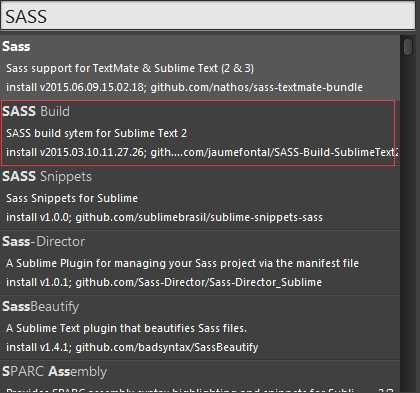Select the SPARC Assembly package entry
The image size is (420, 393).
[200, 376]
